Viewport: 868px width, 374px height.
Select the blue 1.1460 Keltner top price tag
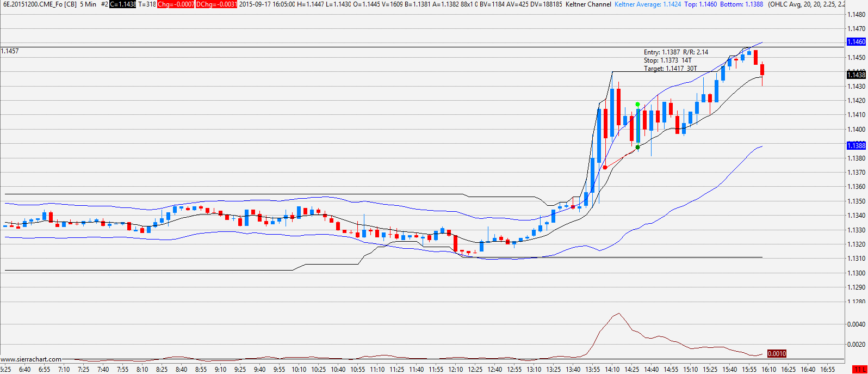tap(856, 42)
